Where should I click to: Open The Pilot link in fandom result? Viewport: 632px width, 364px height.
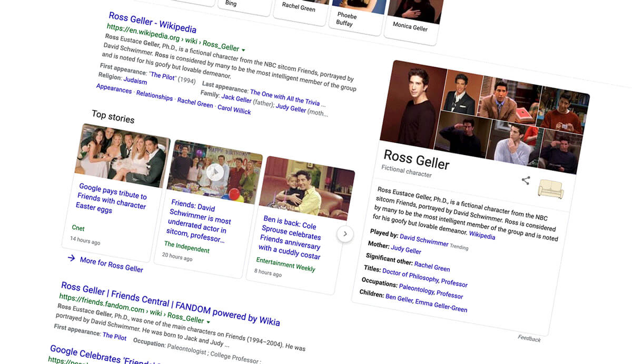[x=114, y=336]
